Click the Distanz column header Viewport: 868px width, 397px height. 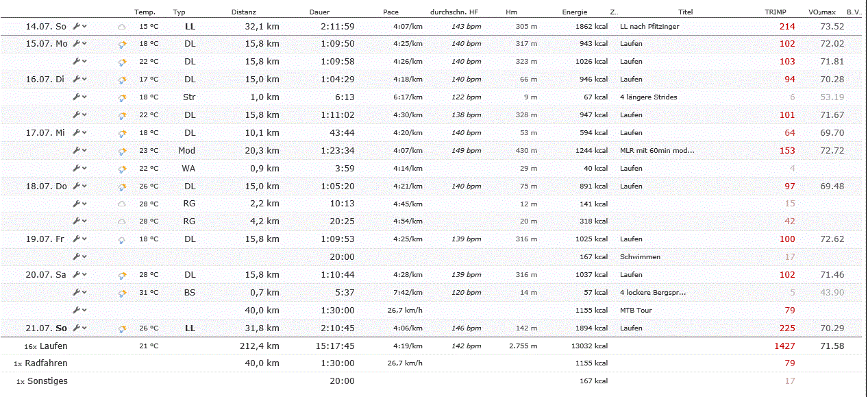coord(245,12)
